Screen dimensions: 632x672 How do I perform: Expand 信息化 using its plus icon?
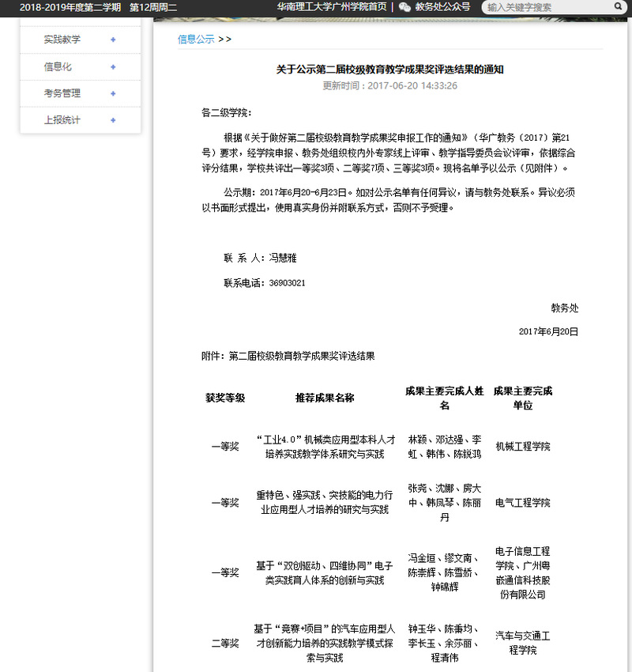[x=113, y=66]
